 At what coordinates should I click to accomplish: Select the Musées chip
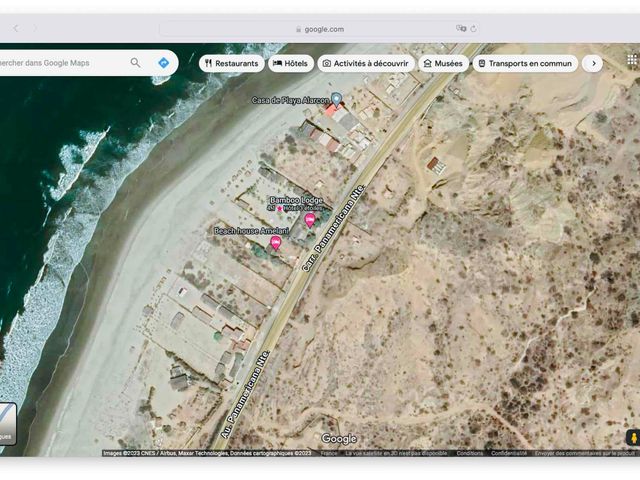click(444, 63)
